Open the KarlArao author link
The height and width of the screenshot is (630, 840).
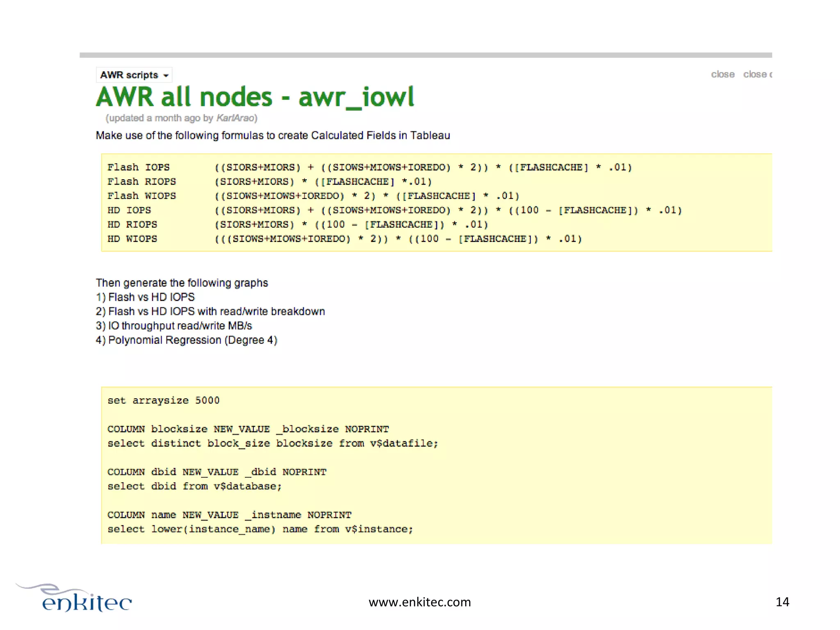[235, 118]
